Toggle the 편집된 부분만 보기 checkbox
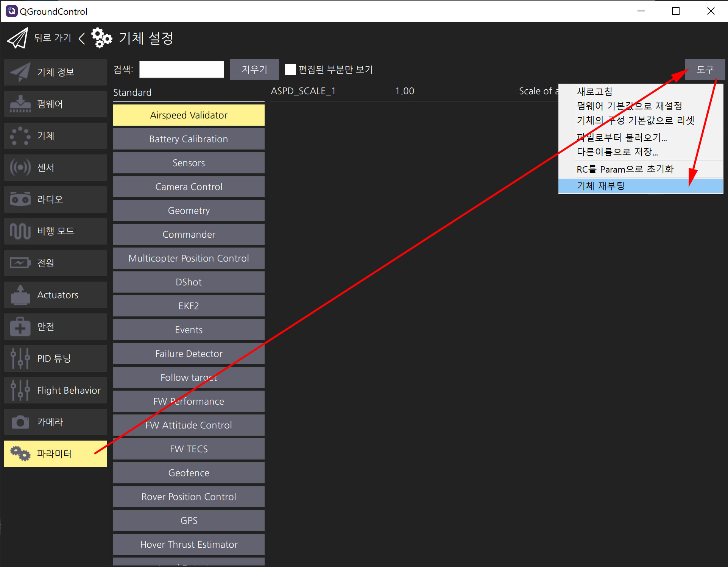The image size is (728, 567). click(290, 70)
